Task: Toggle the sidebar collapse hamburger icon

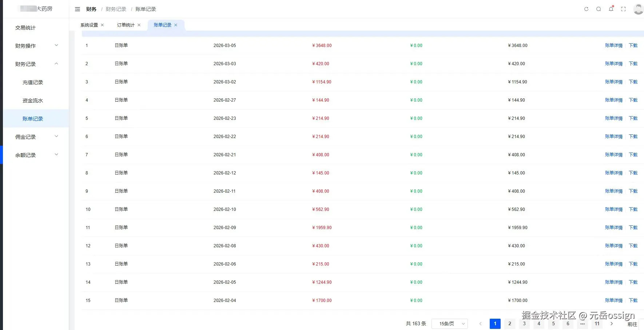Action: (x=77, y=9)
